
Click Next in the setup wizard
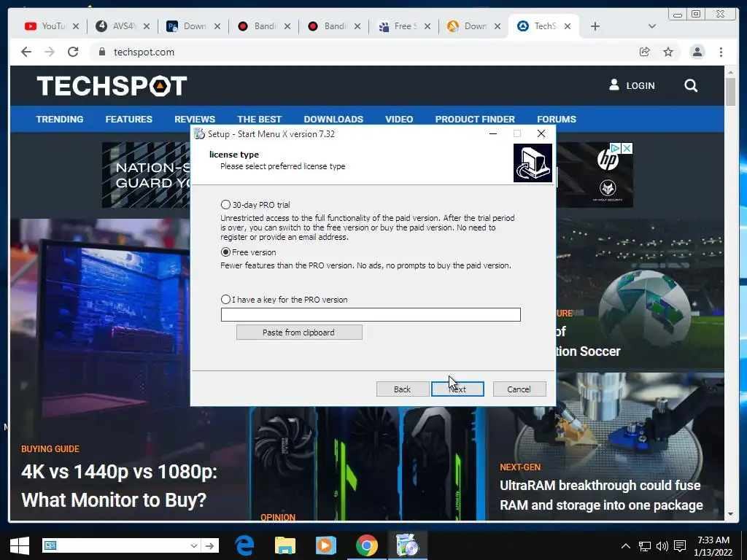(x=457, y=389)
